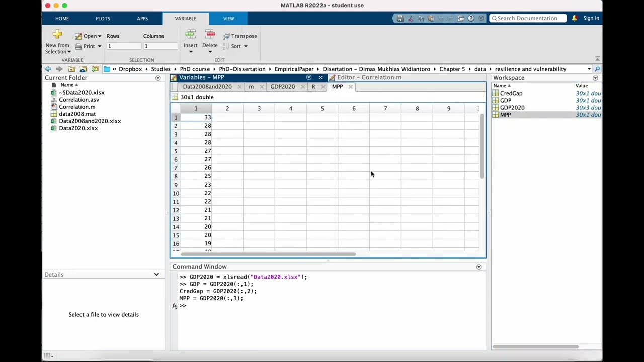Switch to the APPS ribbon tab

pos(142,18)
